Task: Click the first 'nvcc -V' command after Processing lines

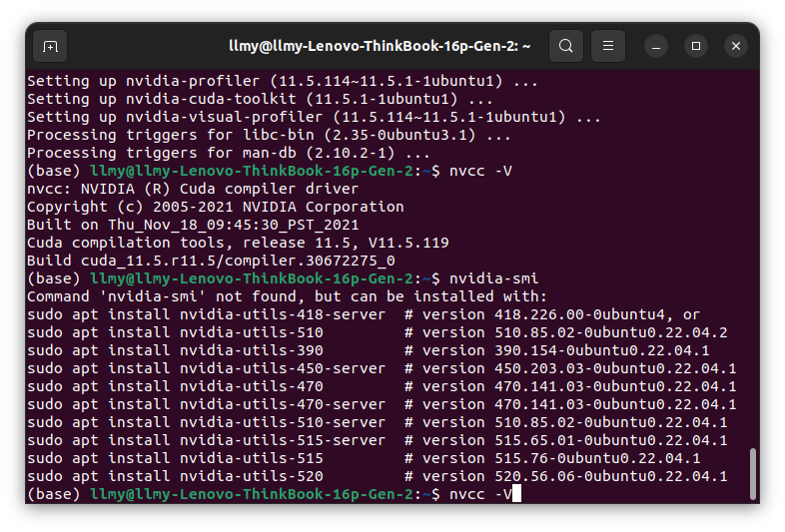Action: click(480, 171)
